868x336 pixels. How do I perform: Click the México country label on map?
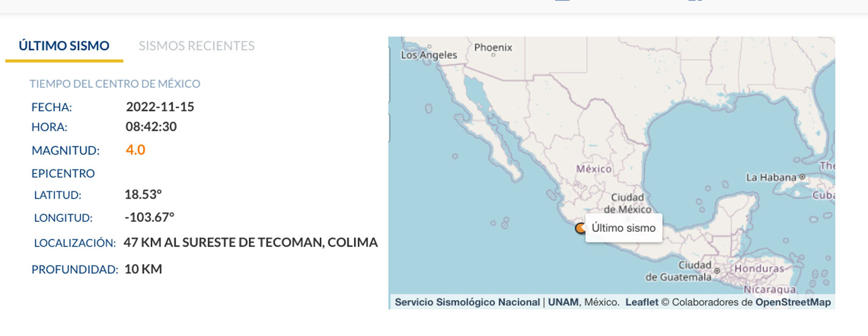594,169
